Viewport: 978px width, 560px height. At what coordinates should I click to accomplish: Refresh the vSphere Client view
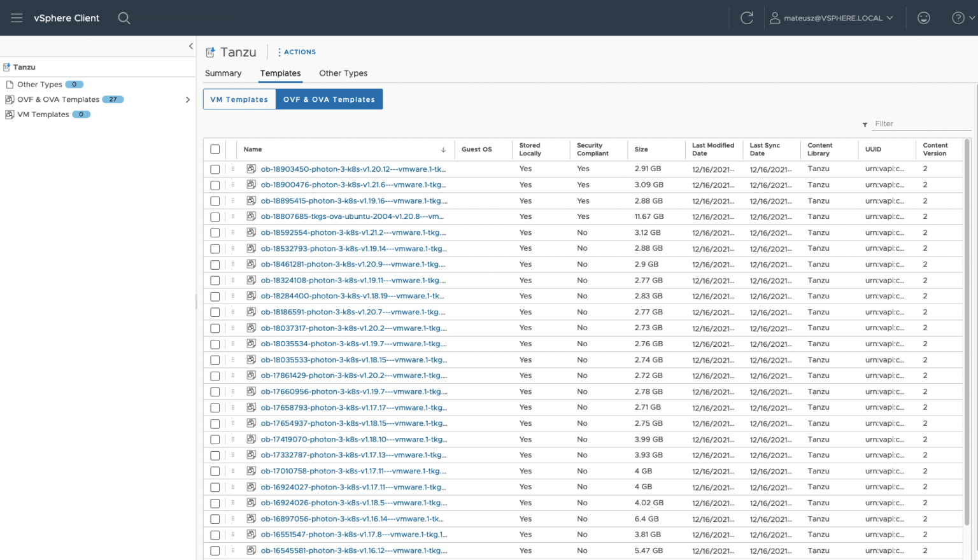[746, 17]
